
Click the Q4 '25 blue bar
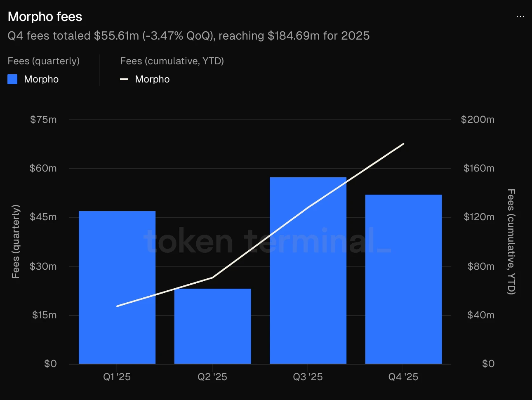[x=403, y=280]
